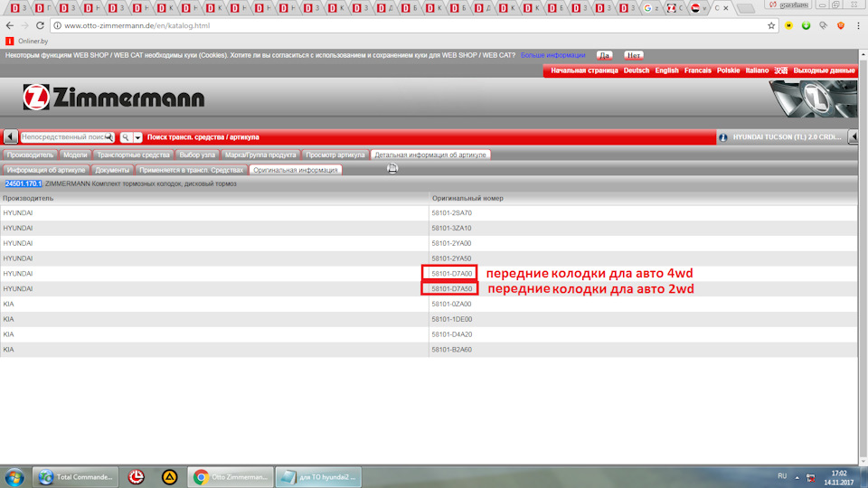The width and height of the screenshot is (868, 488).
Task: Open the Документы sub-tab
Action: pos(112,170)
